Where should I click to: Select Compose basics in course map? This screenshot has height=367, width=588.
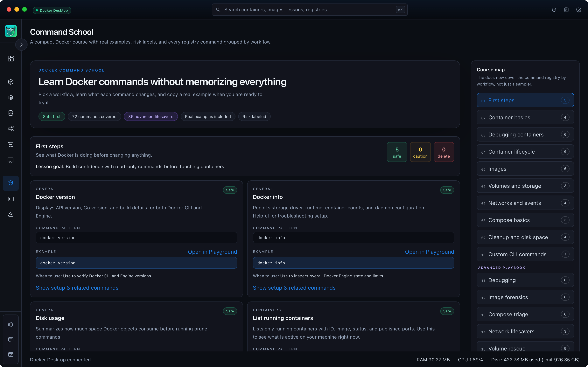point(525,220)
